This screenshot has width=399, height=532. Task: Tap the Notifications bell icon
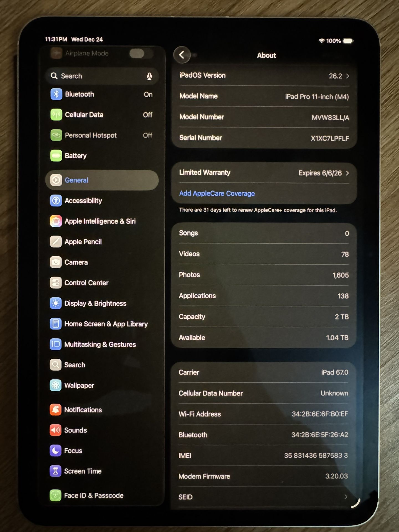point(55,410)
